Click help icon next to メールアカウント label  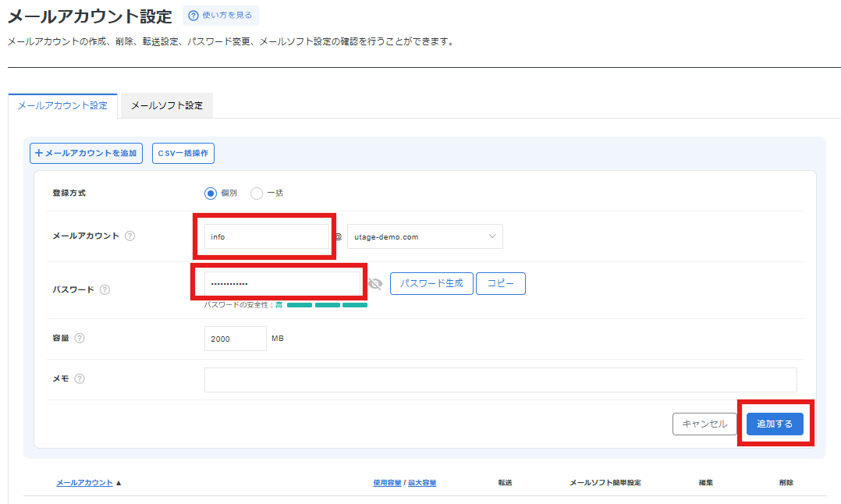[130, 236]
